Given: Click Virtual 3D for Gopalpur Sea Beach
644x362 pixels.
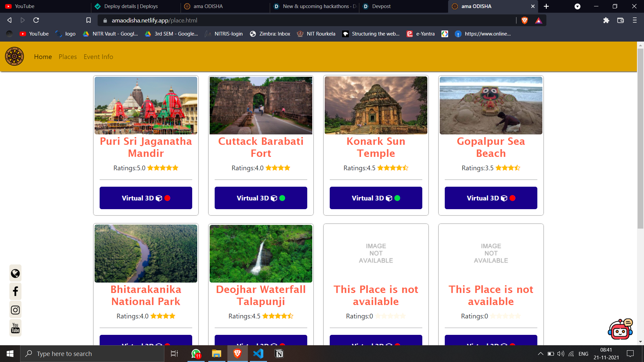Looking at the screenshot, I should (x=491, y=198).
